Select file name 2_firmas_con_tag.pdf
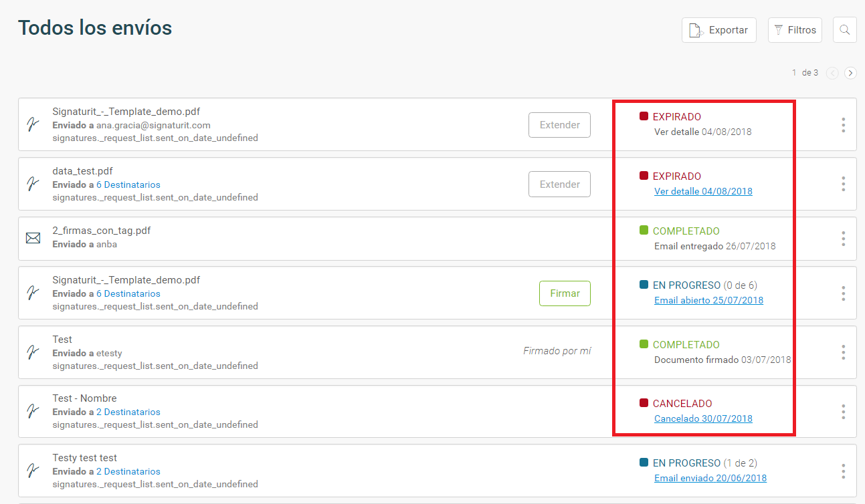The width and height of the screenshot is (865, 504). point(102,231)
